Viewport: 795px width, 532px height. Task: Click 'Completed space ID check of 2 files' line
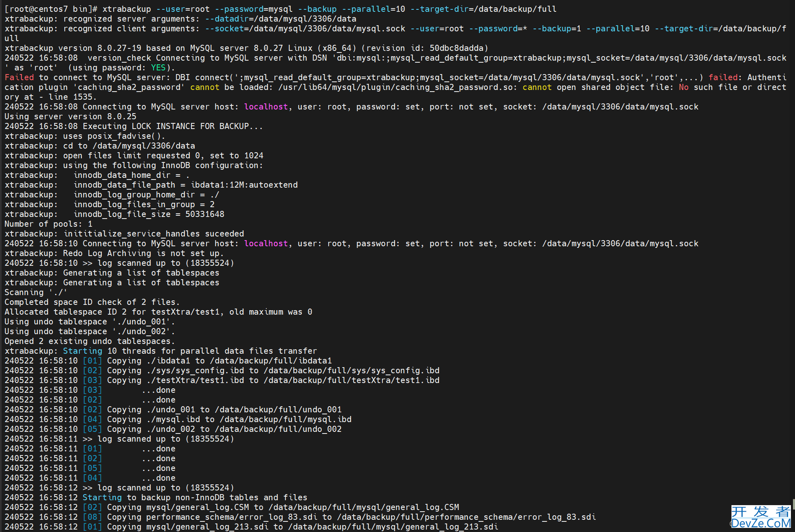(92, 302)
